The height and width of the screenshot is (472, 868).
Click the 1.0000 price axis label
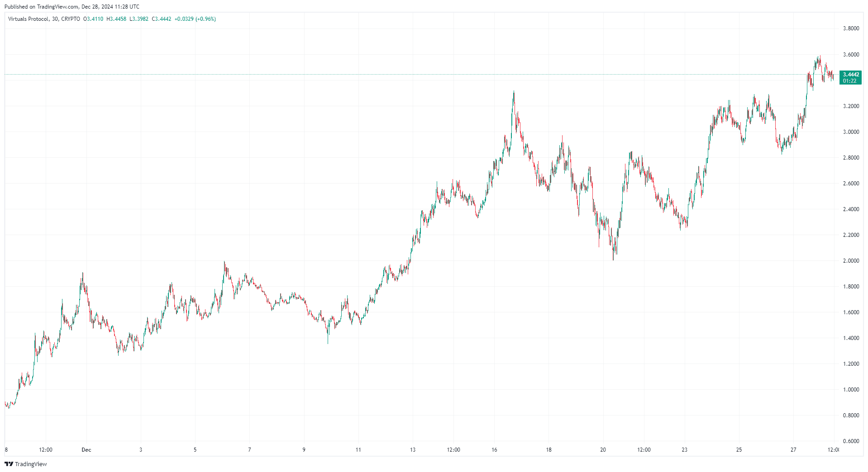tap(851, 390)
